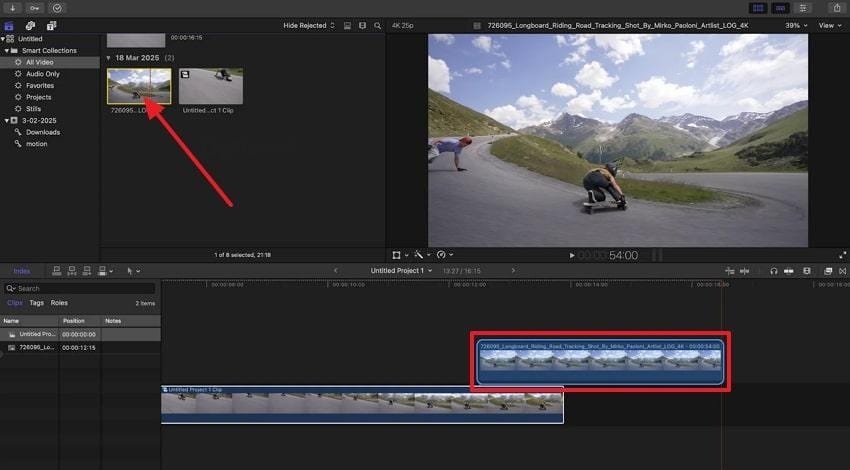This screenshot has width=850, height=470.
Task: Select the Projects smart collection
Action: click(x=38, y=97)
